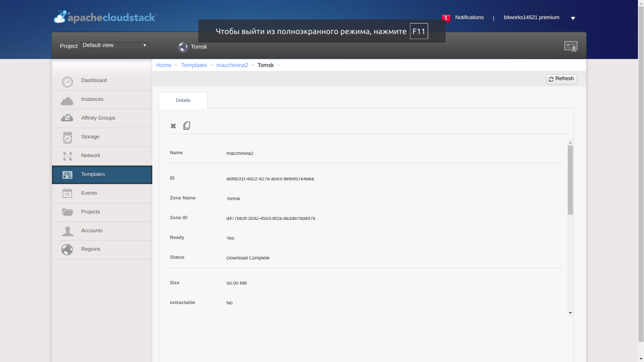Copy template using the copy icon

[187, 126]
